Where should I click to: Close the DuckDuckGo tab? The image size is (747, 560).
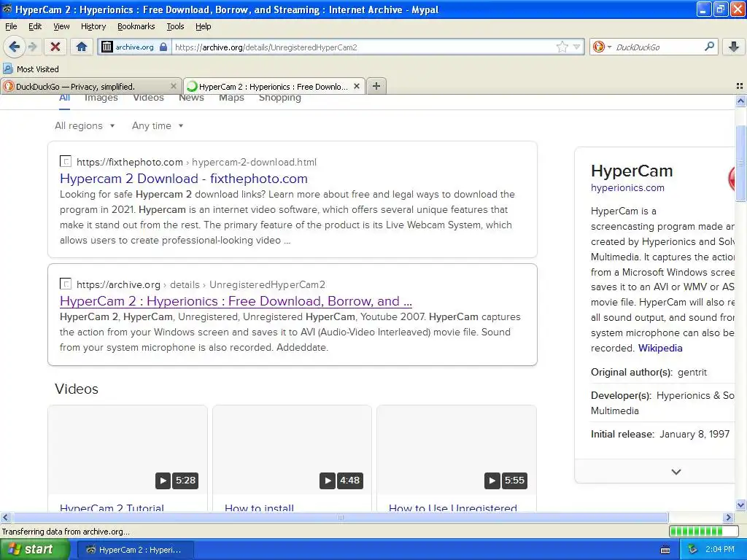(174, 86)
